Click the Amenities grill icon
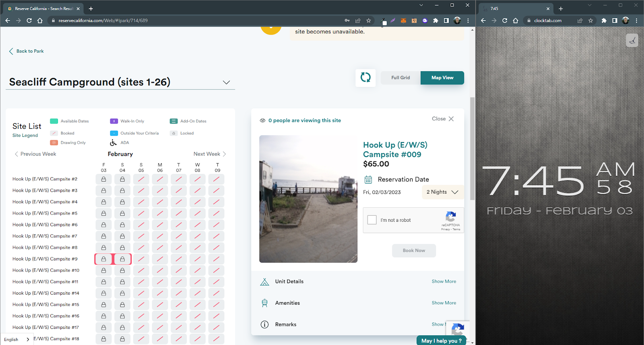 tap(264, 303)
